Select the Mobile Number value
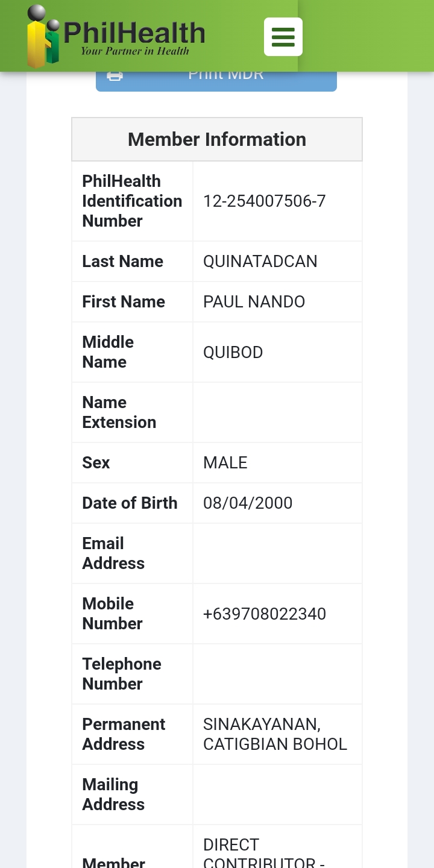The height and width of the screenshot is (868, 434). coord(264,614)
